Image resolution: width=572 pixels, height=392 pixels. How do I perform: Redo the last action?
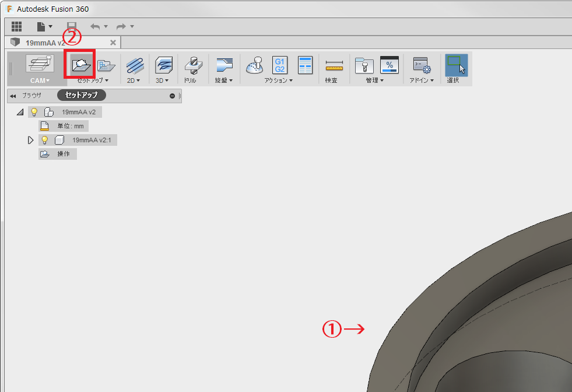point(121,26)
